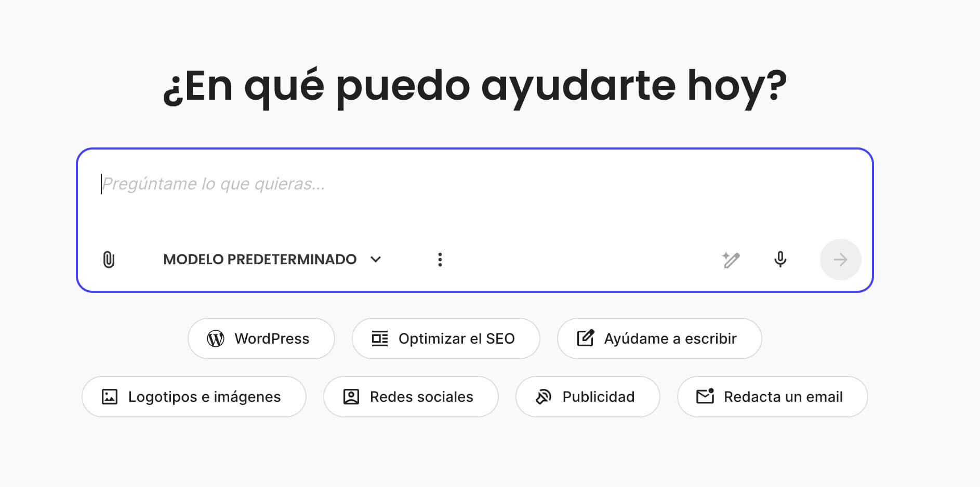Activate the microphone voice input icon
This screenshot has height=487, width=980.
780,260
